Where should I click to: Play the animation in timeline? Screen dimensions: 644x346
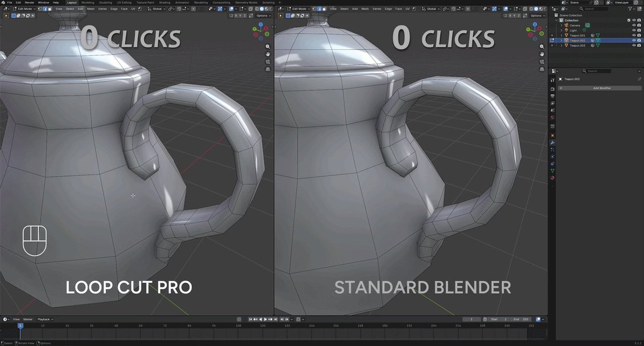click(x=265, y=319)
